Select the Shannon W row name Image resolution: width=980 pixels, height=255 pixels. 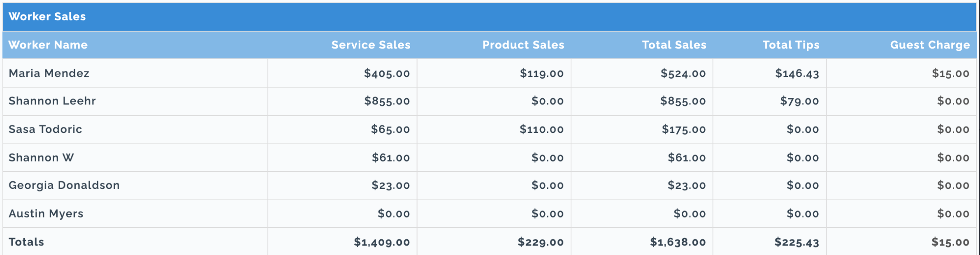(41, 158)
